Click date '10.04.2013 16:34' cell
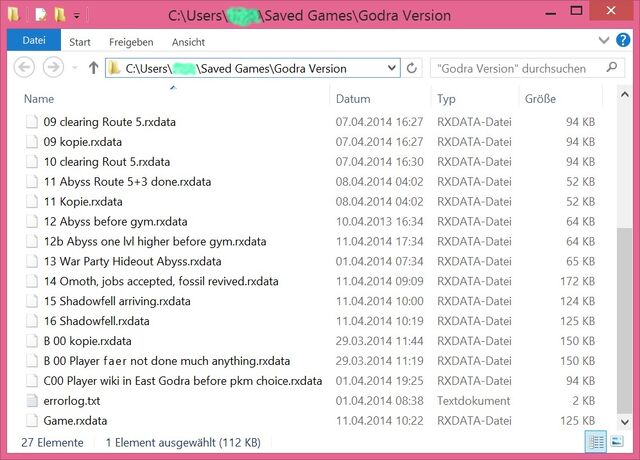Screen dimensions: 640x460 (x=379, y=222)
